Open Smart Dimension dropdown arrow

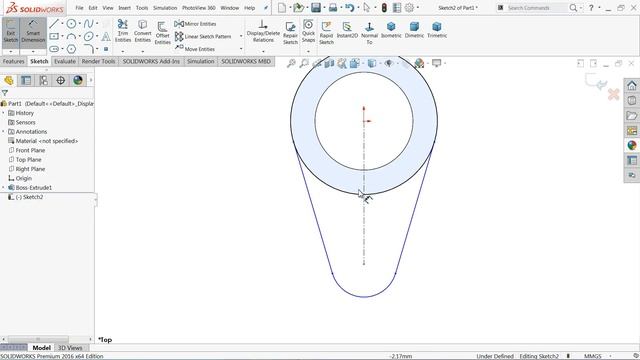click(x=33, y=52)
